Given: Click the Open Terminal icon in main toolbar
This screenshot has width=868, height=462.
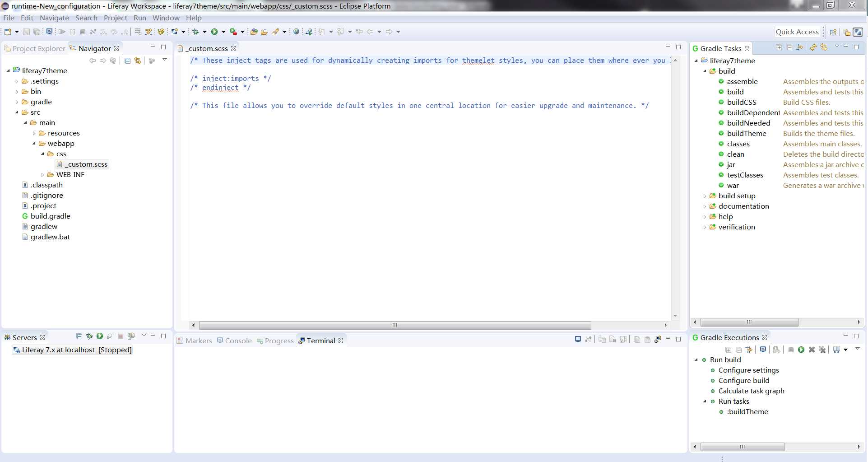Looking at the screenshot, I should 49,32.
